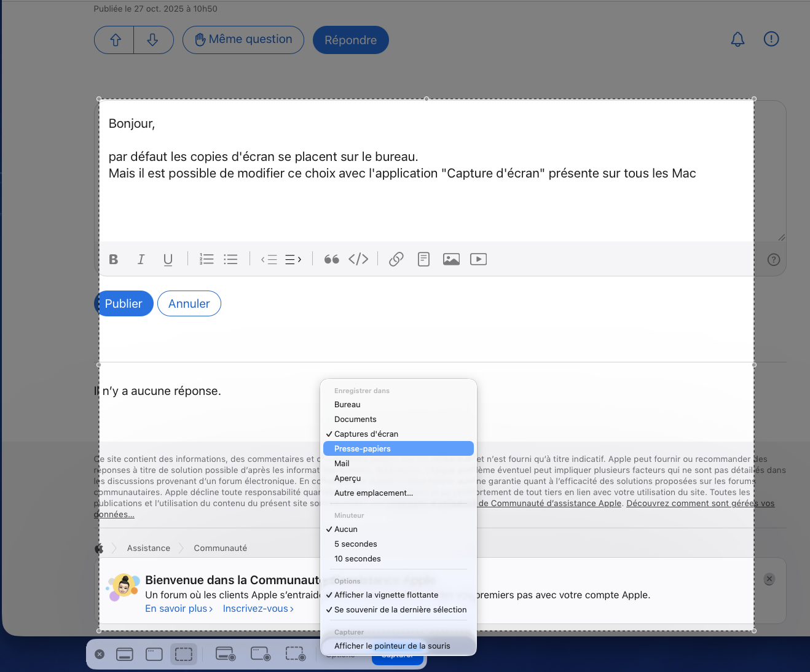Select record selected portion mode
Image resolution: width=810 pixels, height=672 pixels.
point(295,655)
